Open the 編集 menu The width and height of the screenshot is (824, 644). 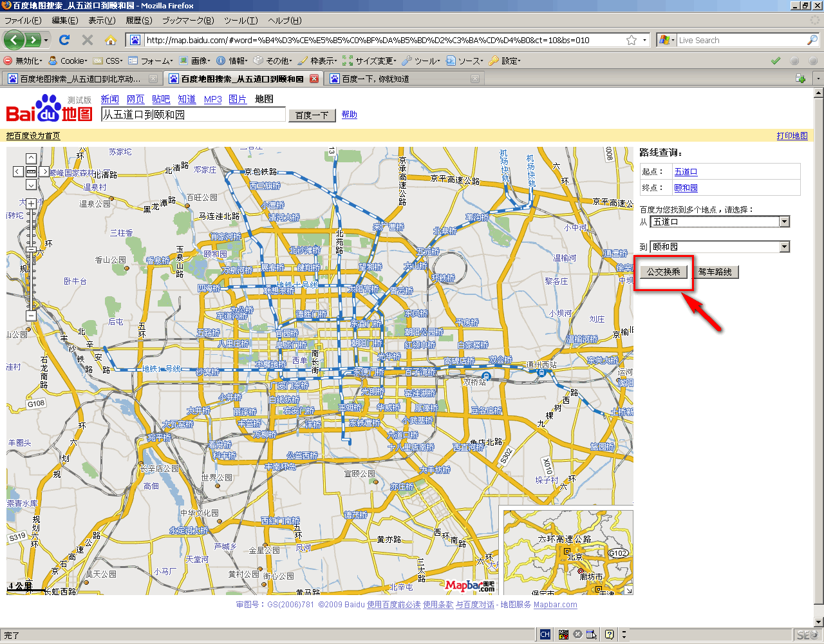tap(65, 21)
